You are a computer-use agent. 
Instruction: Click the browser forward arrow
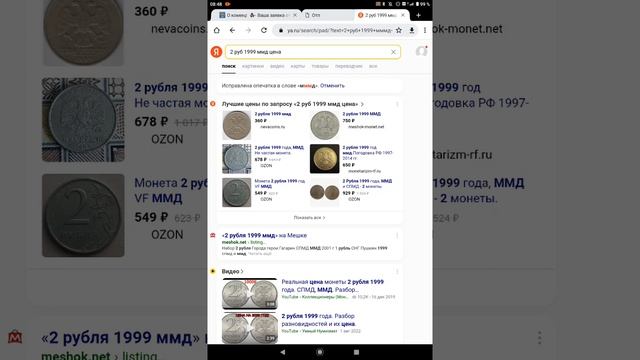click(248, 30)
